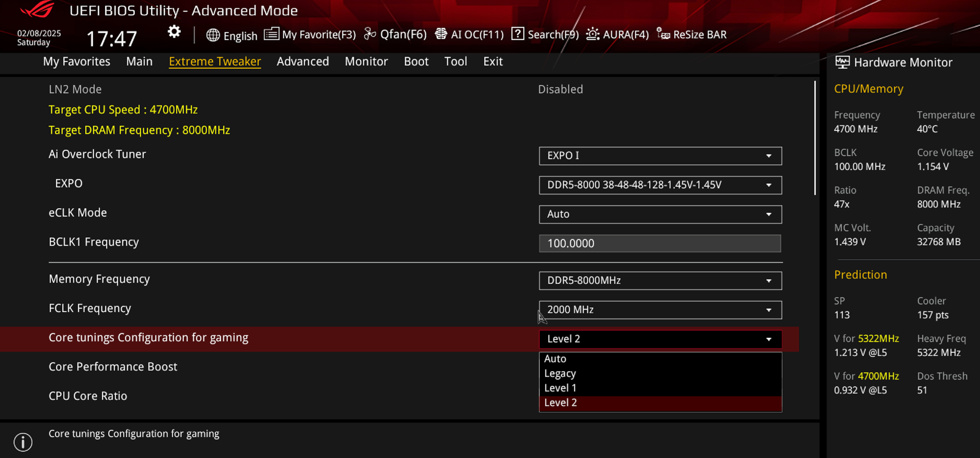The width and height of the screenshot is (980, 458).
Task: Open the FCLK Frequency dropdown
Action: click(x=660, y=310)
